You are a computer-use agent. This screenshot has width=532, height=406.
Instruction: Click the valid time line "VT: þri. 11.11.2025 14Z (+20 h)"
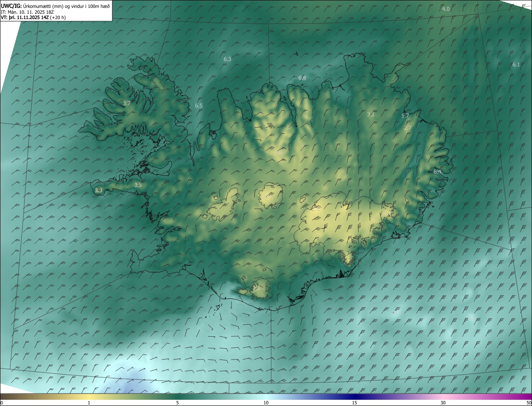pyautogui.click(x=33, y=17)
